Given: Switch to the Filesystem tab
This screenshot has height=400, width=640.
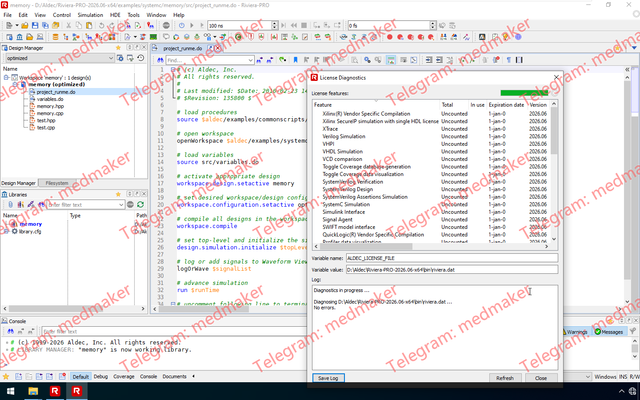Looking at the screenshot, I should pyautogui.click(x=57, y=183).
